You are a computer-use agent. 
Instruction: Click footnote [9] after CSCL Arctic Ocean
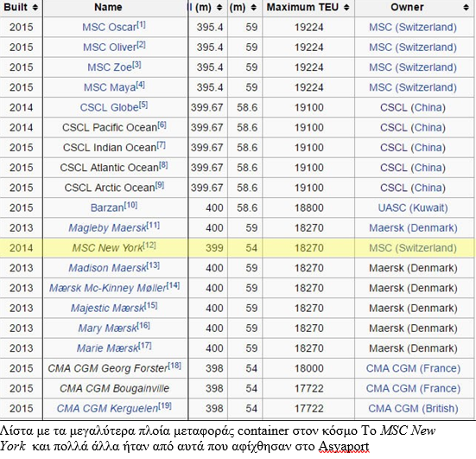[x=160, y=185]
